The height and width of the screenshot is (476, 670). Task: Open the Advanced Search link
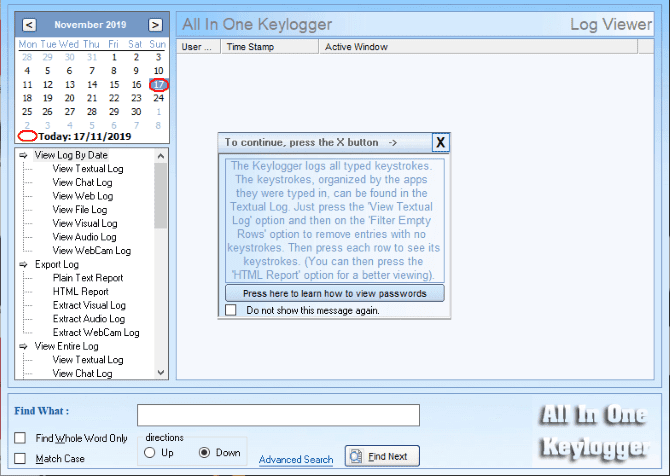pos(296,460)
